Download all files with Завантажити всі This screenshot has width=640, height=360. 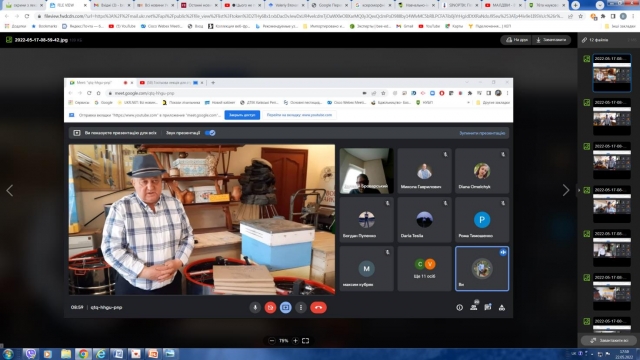tap(609, 340)
